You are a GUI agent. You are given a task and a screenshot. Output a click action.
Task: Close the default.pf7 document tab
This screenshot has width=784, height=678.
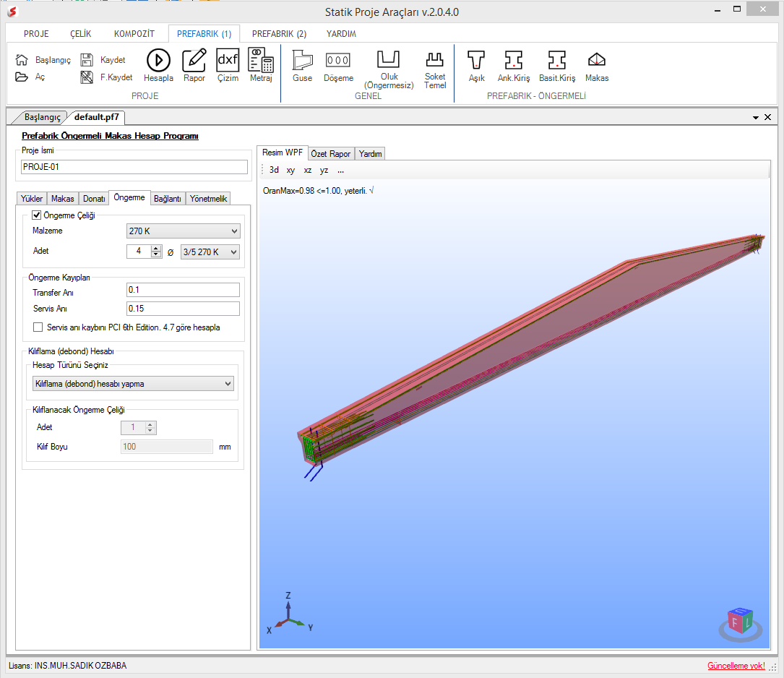(x=768, y=117)
